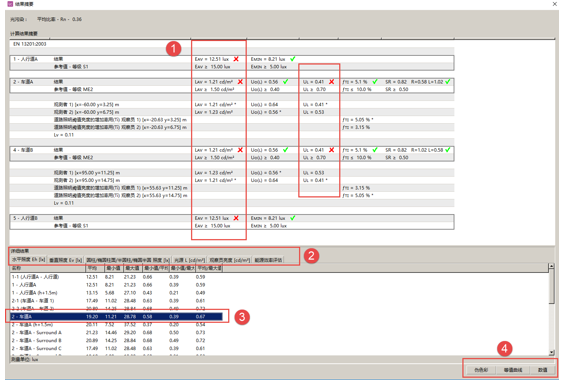Click the 数值 values button

point(543,370)
